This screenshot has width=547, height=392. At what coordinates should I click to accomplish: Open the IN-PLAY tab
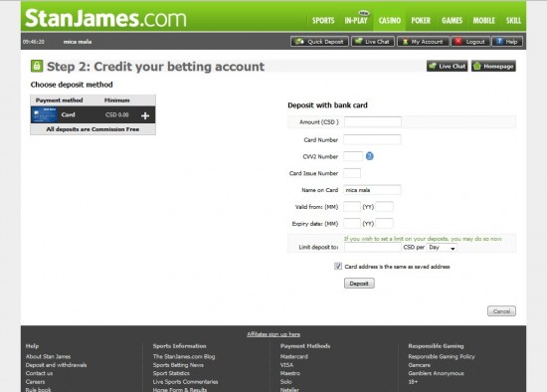point(356,20)
